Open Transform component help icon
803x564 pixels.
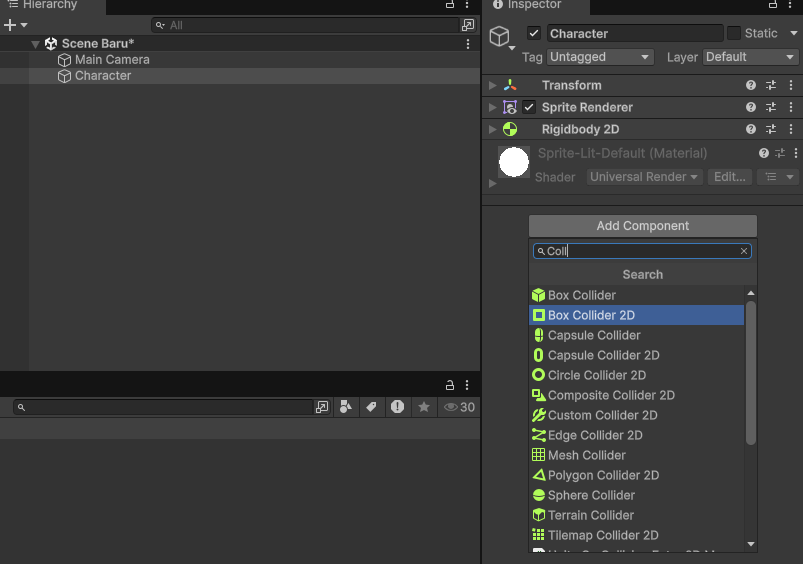tap(750, 86)
